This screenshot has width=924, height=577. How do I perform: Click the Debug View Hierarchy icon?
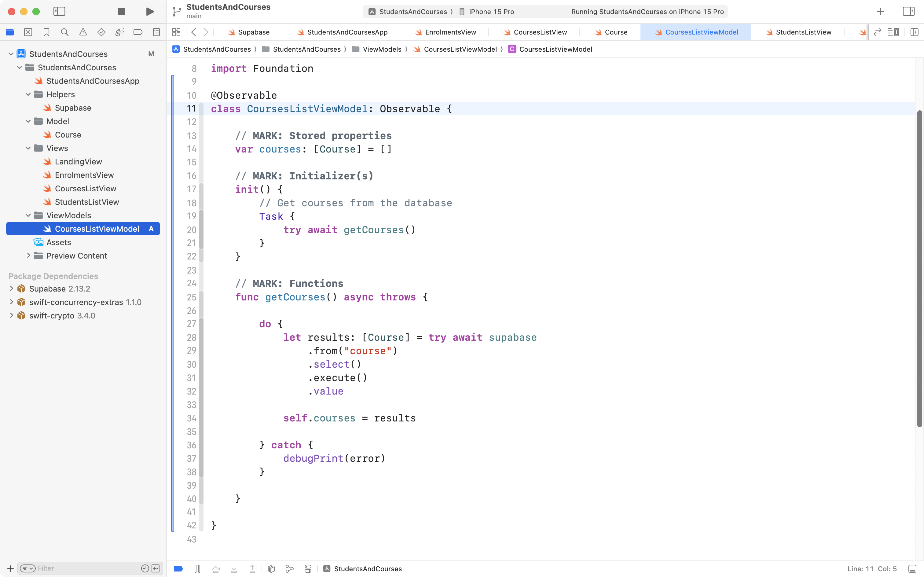271,569
